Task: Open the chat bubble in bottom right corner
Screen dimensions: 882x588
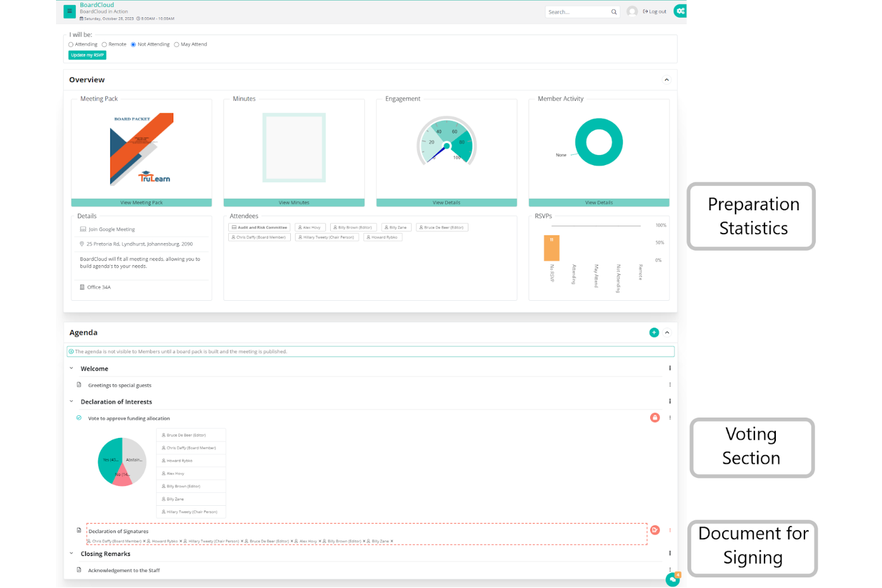Action: 673,579
